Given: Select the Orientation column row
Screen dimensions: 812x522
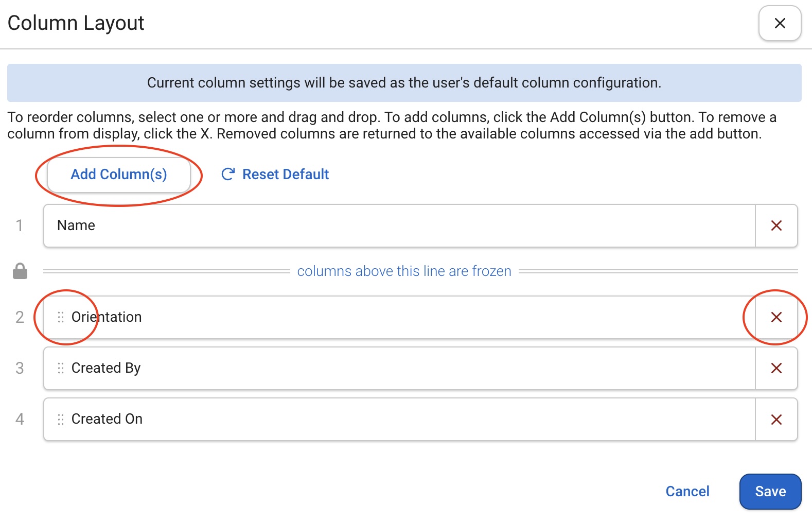Looking at the screenshot, I should click(399, 317).
